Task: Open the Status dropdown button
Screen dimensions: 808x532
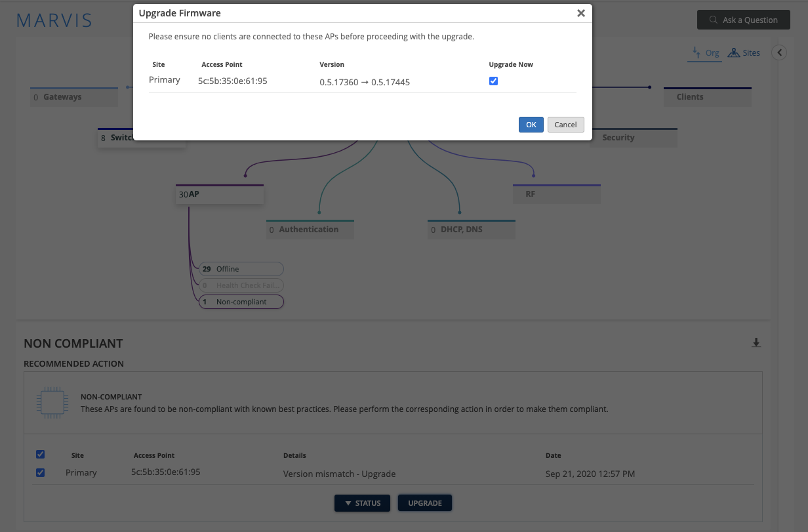Action: pos(362,503)
